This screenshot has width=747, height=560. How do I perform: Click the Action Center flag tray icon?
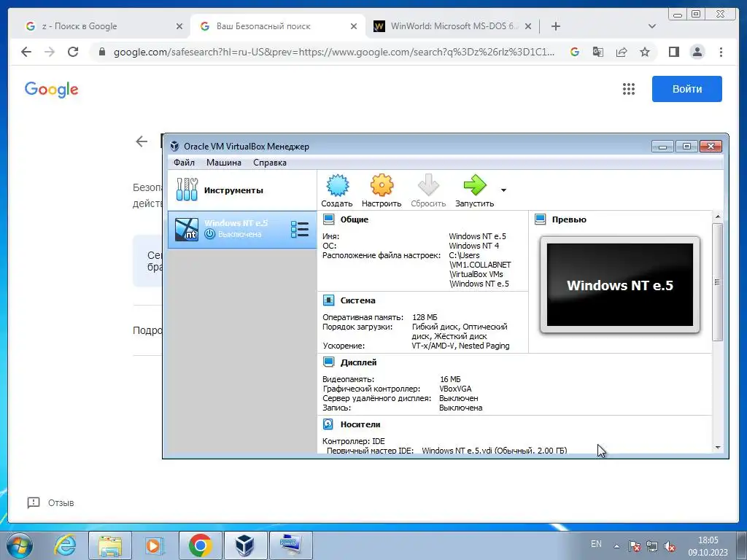634,547
